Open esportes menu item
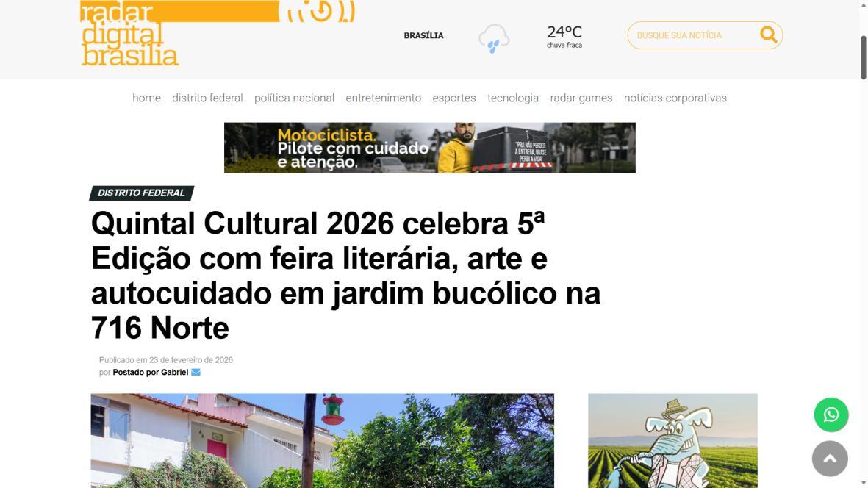This screenshot has height=488, width=868. [454, 98]
